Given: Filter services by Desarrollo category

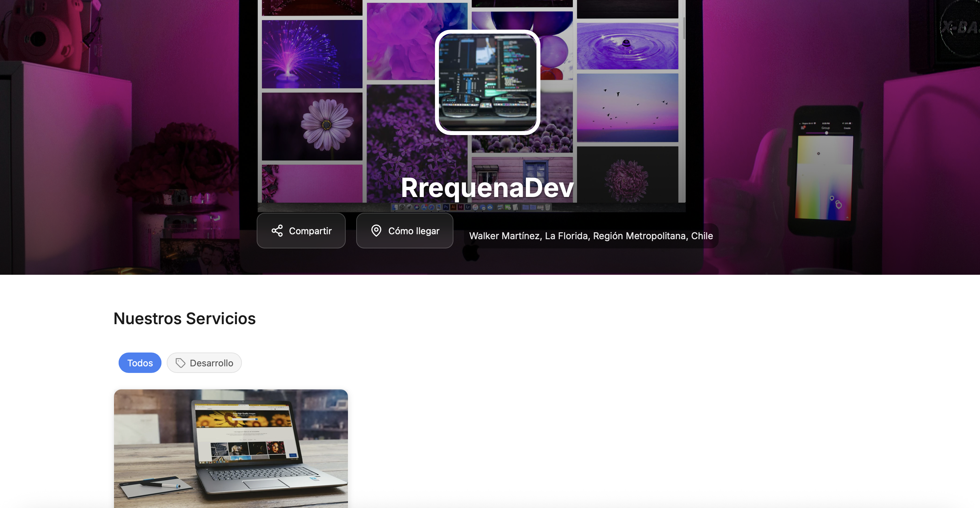Looking at the screenshot, I should (x=204, y=363).
